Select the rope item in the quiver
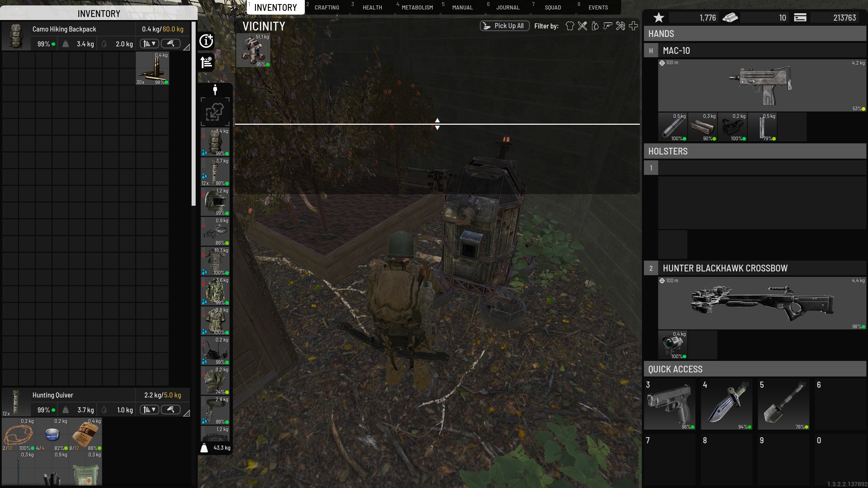This screenshot has width=868, height=488. pos(18,434)
